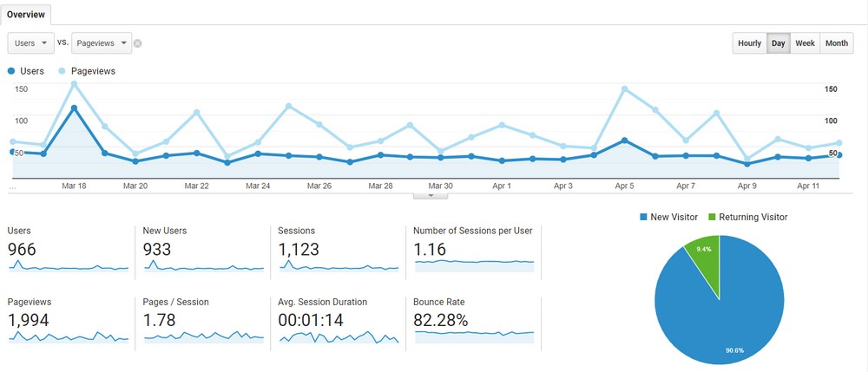Viewport: 868px width, 372px height.
Task: Open the Pageviews comparison metric dropdown
Action: click(102, 43)
